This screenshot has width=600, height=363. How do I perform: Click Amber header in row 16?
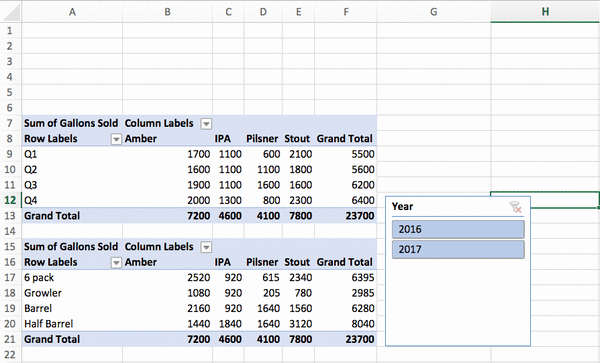point(141,262)
